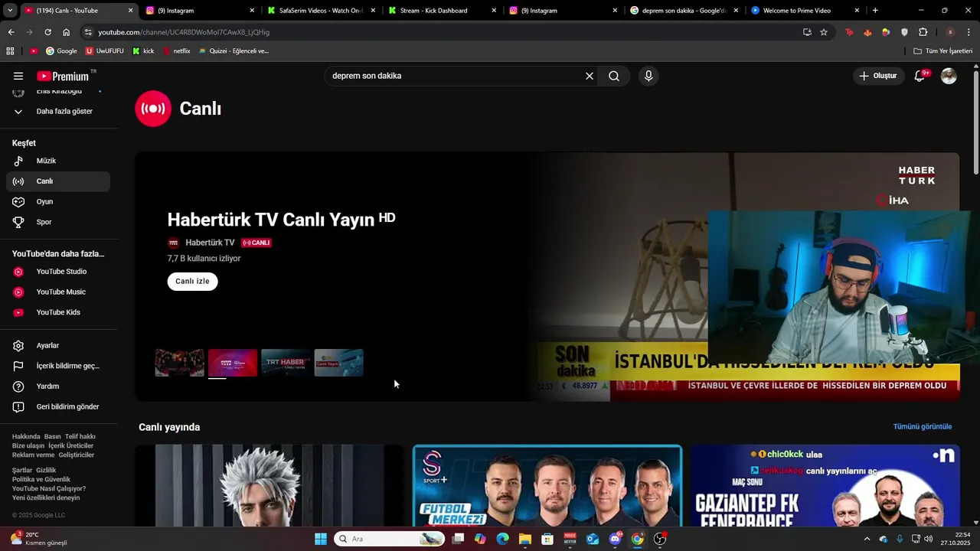
Task: Click the Telif hakkı footer link
Action: (80, 436)
